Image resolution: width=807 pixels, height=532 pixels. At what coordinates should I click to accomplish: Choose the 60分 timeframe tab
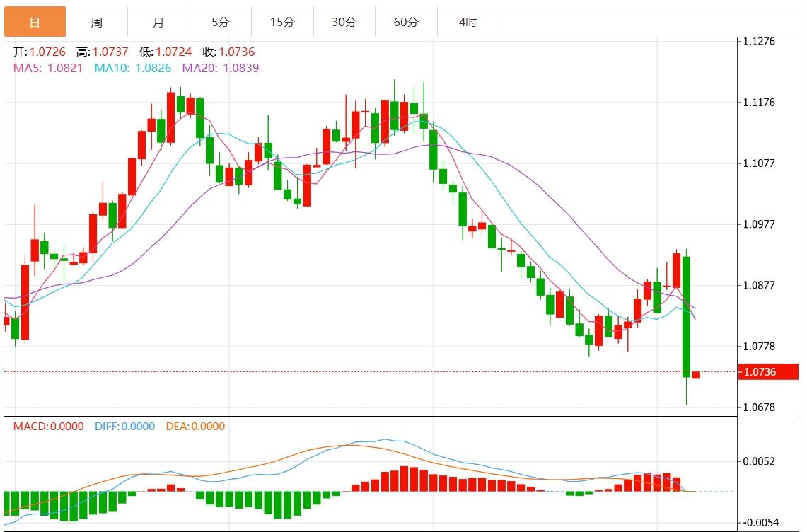(x=406, y=22)
